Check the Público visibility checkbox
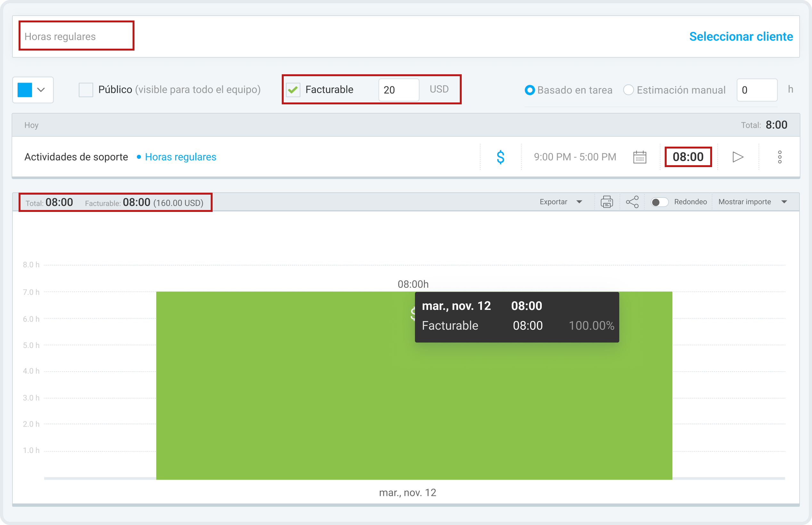The width and height of the screenshot is (812, 525). tap(85, 90)
